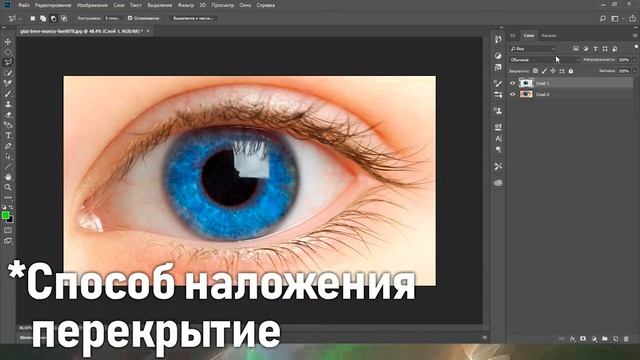The height and width of the screenshot is (360, 640).
Task: Click the black background color swatch
Action: 11,220
